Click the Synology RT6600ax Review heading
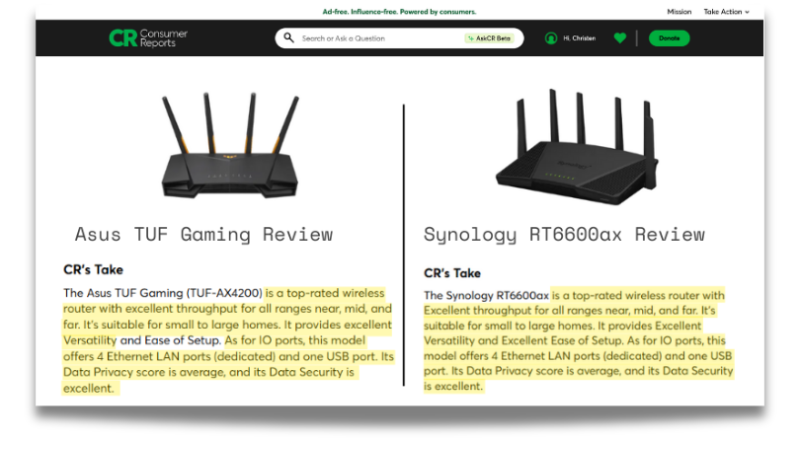The height and width of the screenshot is (454, 800). 564,235
